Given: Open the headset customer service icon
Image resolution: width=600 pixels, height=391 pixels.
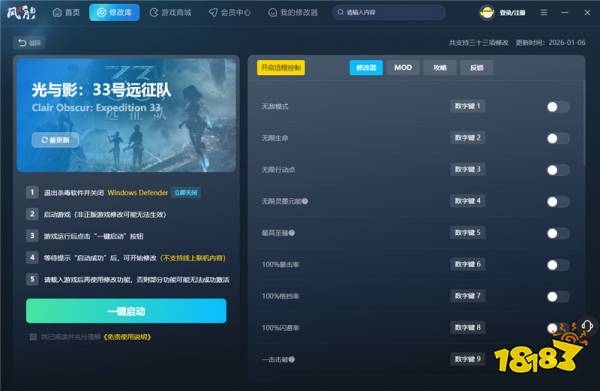Looking at the screenshot, I should [587, 326].
